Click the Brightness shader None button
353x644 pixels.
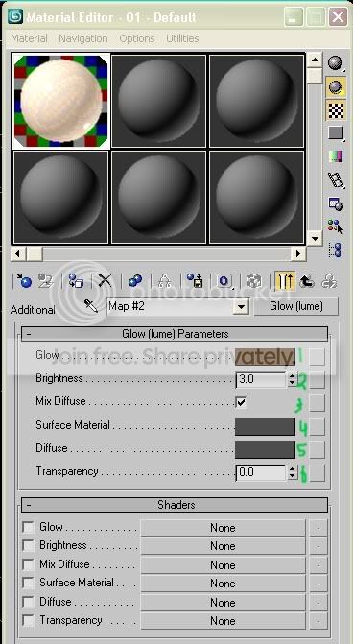click(223, 546)
